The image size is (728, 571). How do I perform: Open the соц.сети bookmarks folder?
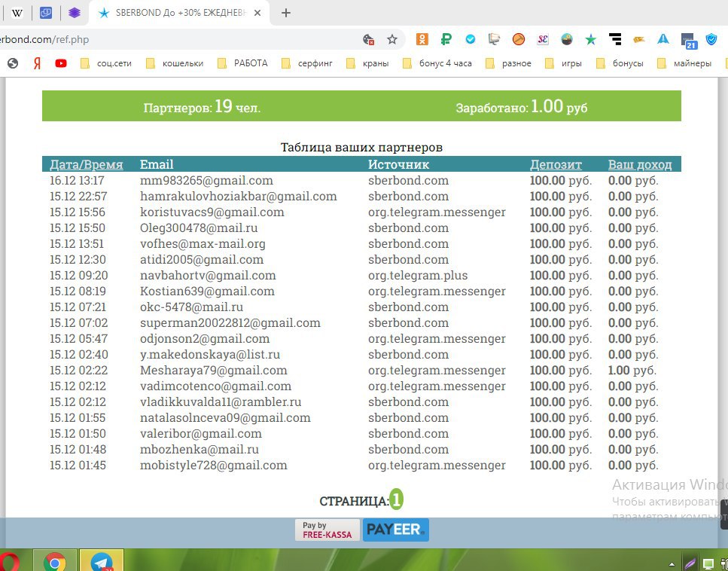(x=106, y=63)
